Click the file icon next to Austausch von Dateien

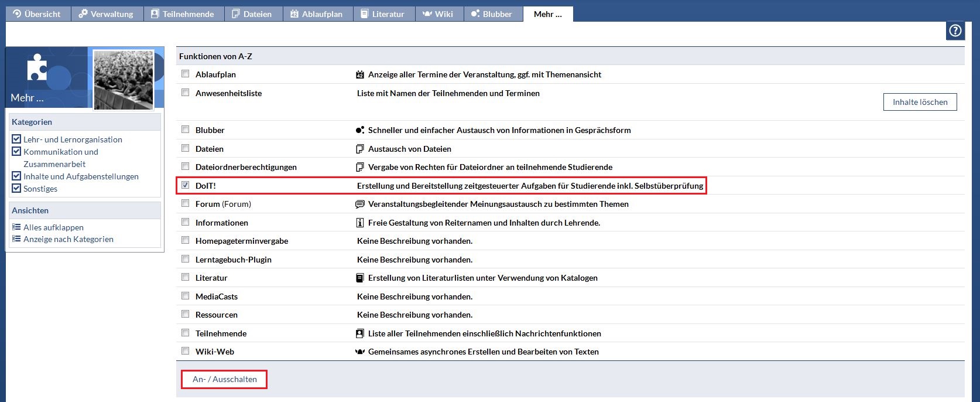point(360,149)
